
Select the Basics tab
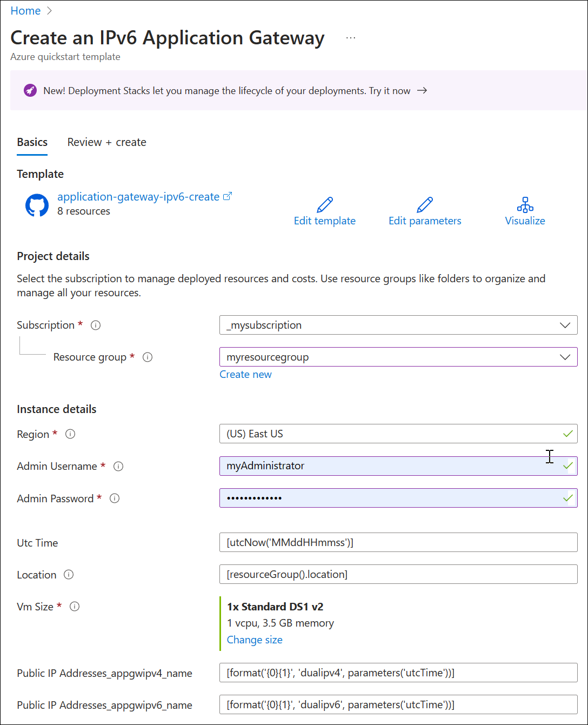(32, 142)
